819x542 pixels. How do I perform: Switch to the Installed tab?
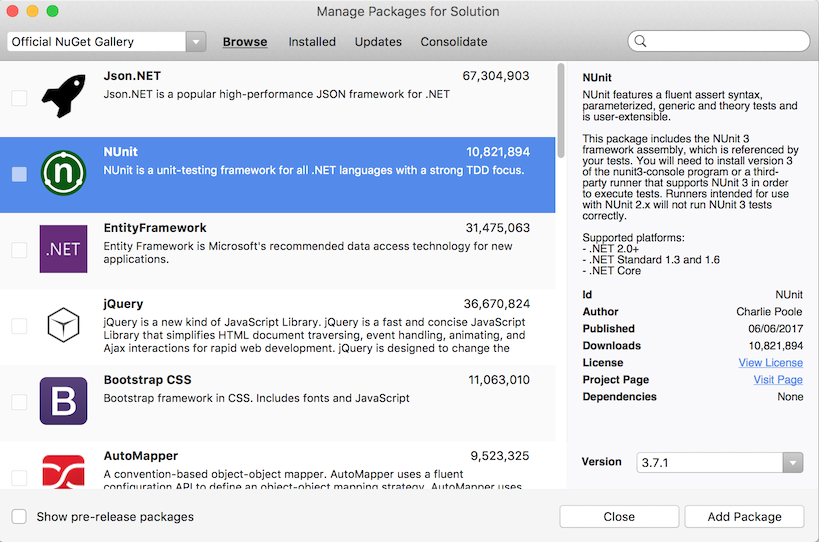(312, 42)
